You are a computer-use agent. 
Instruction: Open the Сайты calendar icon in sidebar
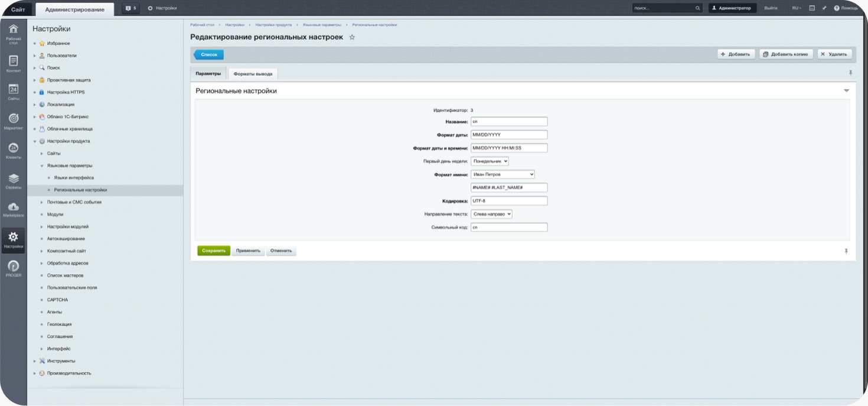point(14,89)
